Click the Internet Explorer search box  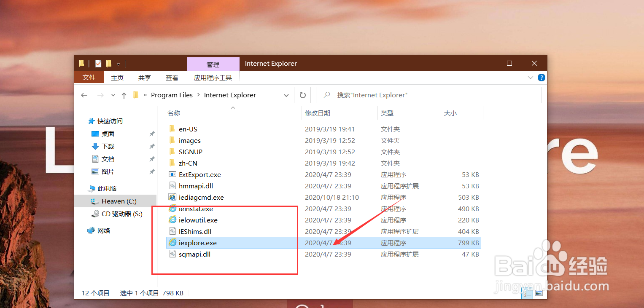[428, 95]
